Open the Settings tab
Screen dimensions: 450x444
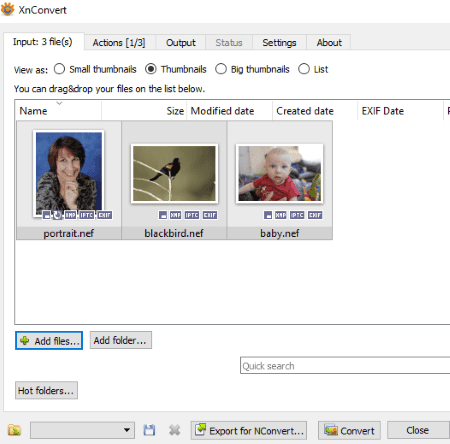point(279,43)
